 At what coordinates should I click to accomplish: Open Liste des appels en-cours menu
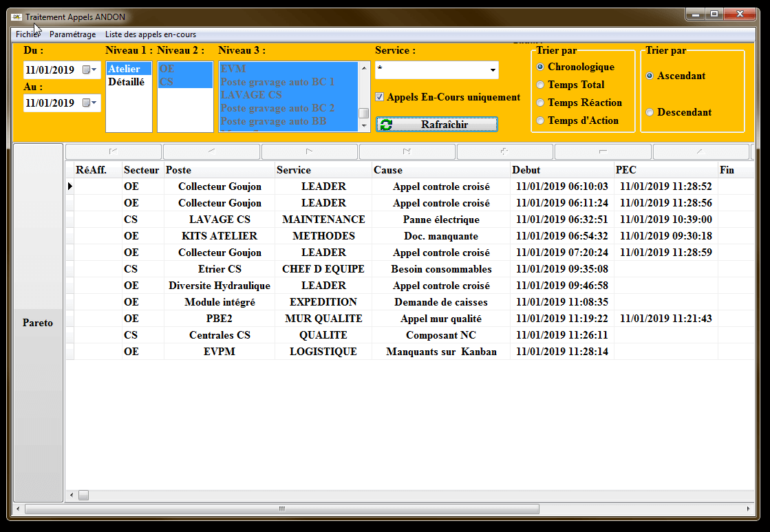click(x=150, y=34)
